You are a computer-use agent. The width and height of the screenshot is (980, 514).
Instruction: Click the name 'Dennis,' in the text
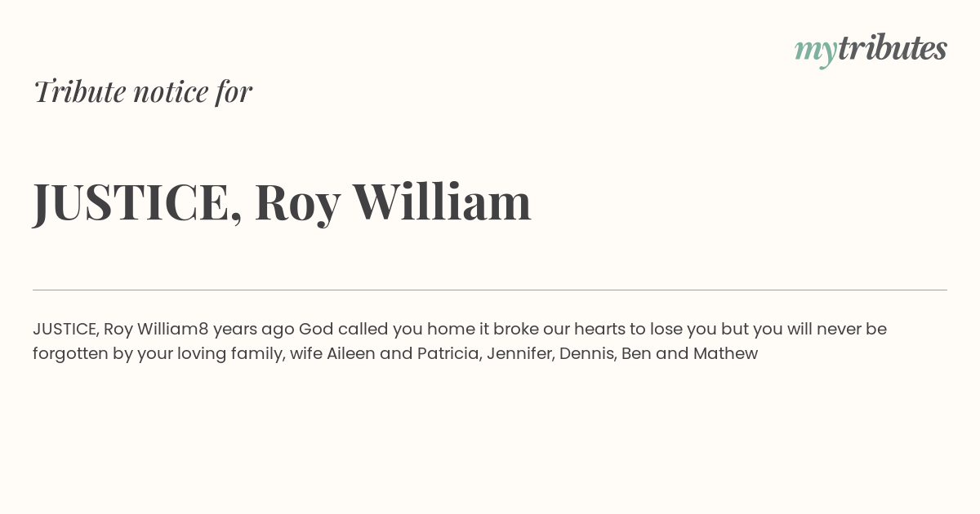pos(588,353)
